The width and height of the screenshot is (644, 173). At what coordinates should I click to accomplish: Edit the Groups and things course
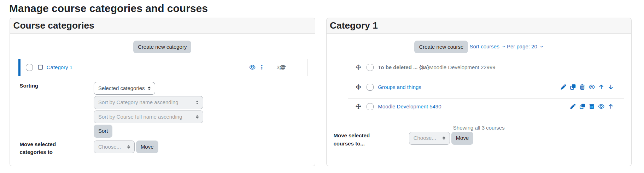563,87
